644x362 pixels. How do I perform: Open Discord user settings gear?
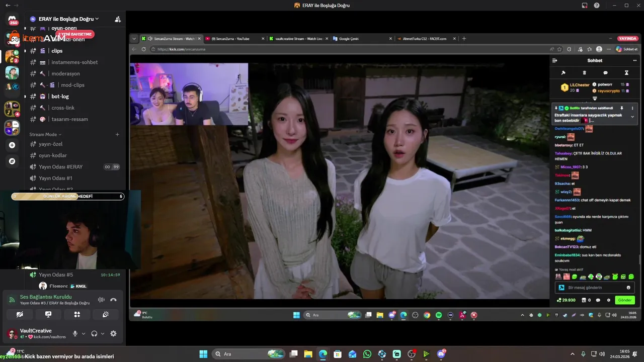[x=113, y=334]
